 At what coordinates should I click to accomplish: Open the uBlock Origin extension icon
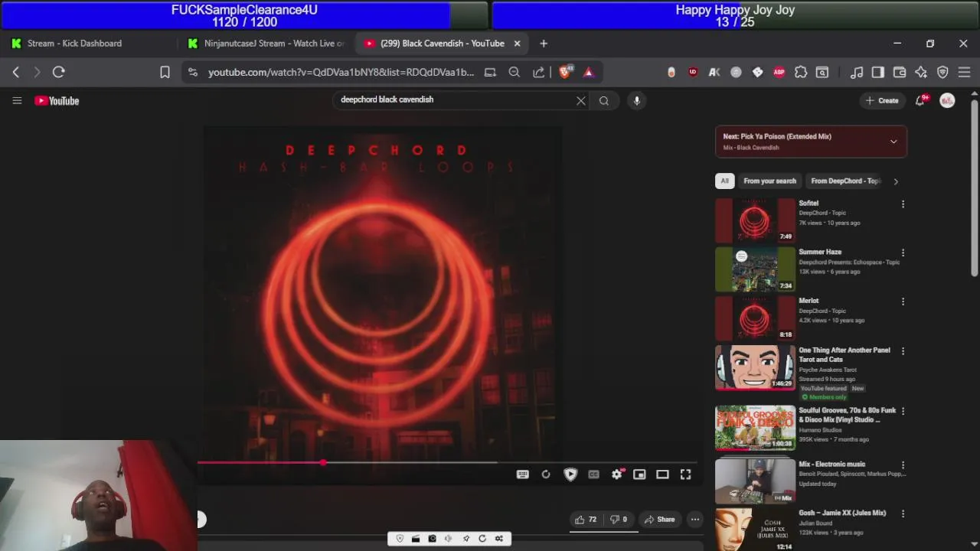693,72
